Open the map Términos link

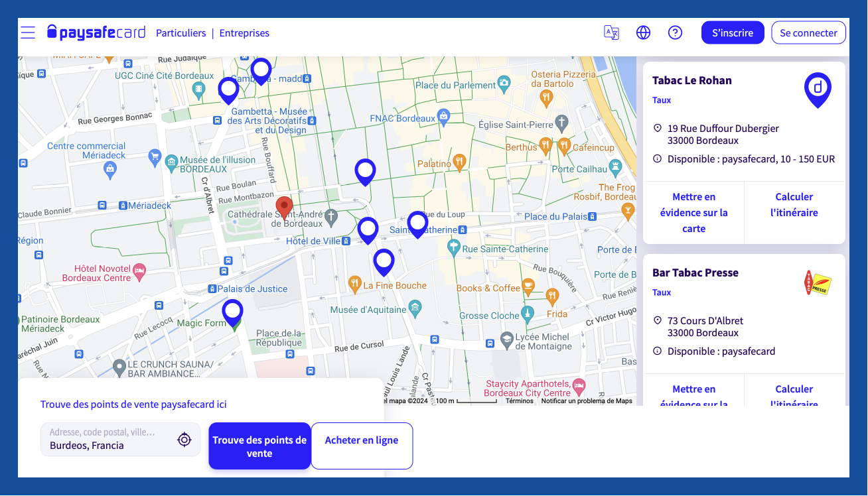tap(520, 401)
